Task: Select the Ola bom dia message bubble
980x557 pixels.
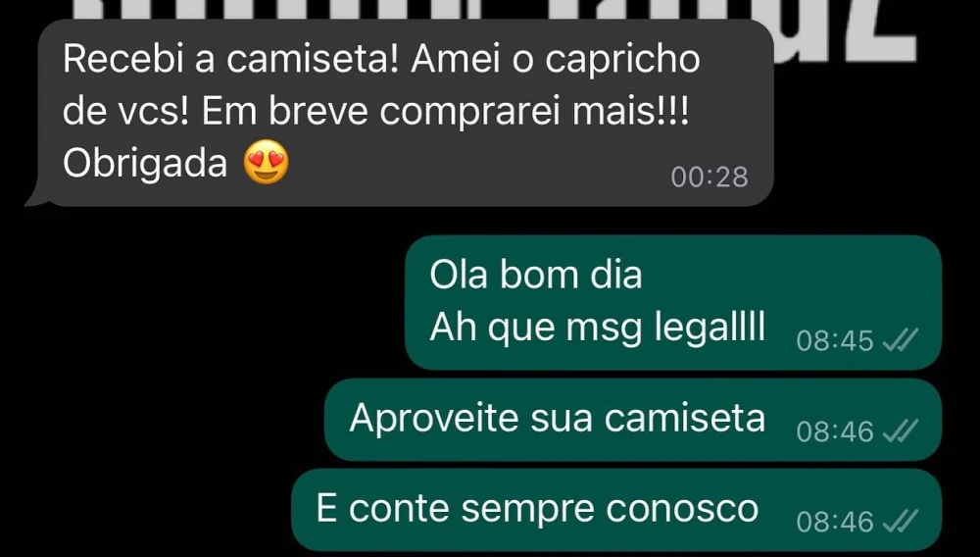Action: [x=673, y=303]
